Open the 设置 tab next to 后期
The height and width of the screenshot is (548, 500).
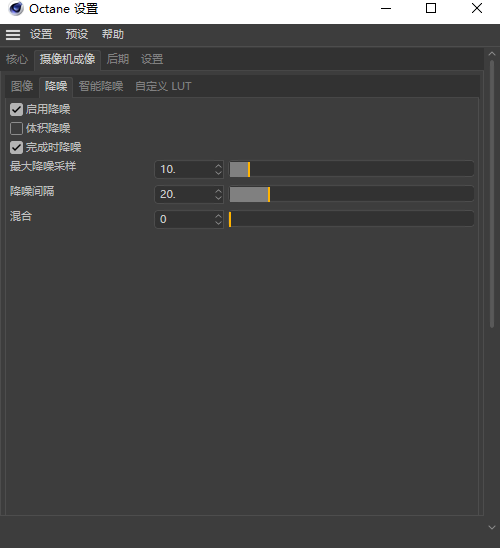152,59
